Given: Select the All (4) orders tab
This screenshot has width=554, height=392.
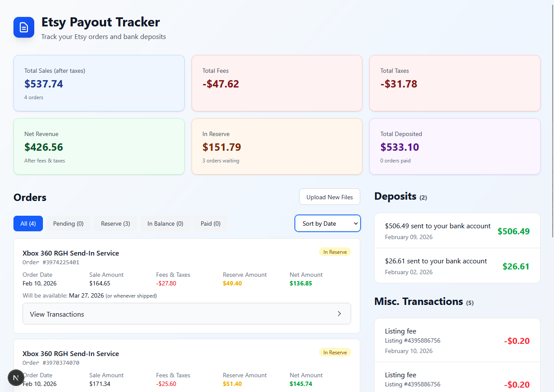Looking at the screenshot, I should tap(28, 224).
